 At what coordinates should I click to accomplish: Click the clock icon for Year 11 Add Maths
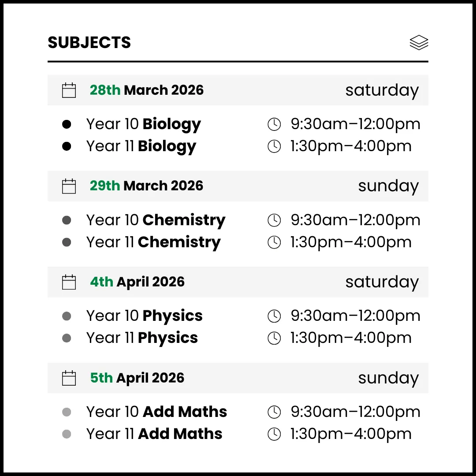click(x=274, y=434)
